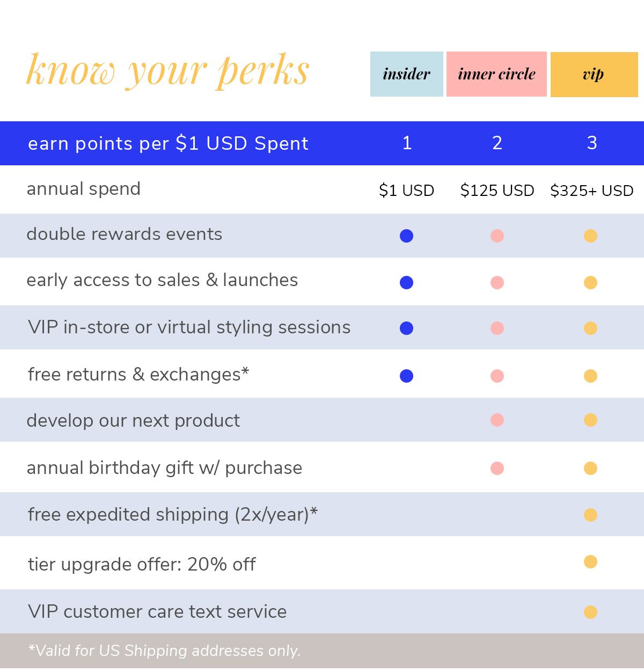Click yellow dot for annual birthday gift
The height and width of the screenshot is (672, 644).
590,468
